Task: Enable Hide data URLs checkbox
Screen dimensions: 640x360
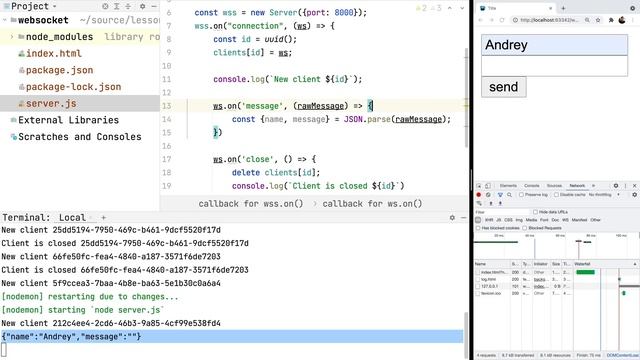Action: click(x=536, y=212)
